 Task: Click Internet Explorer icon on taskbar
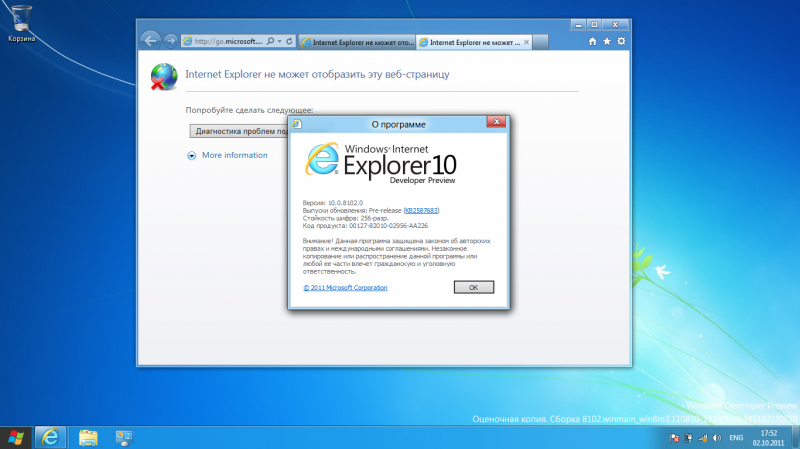point(50,437)
